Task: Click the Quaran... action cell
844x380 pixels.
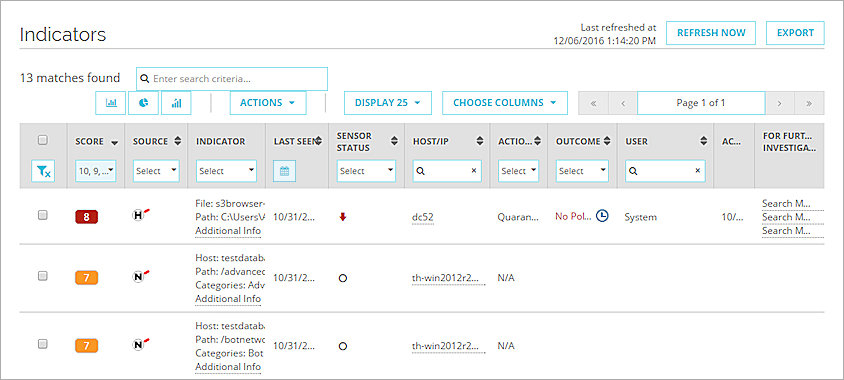Action: point(518,217)
